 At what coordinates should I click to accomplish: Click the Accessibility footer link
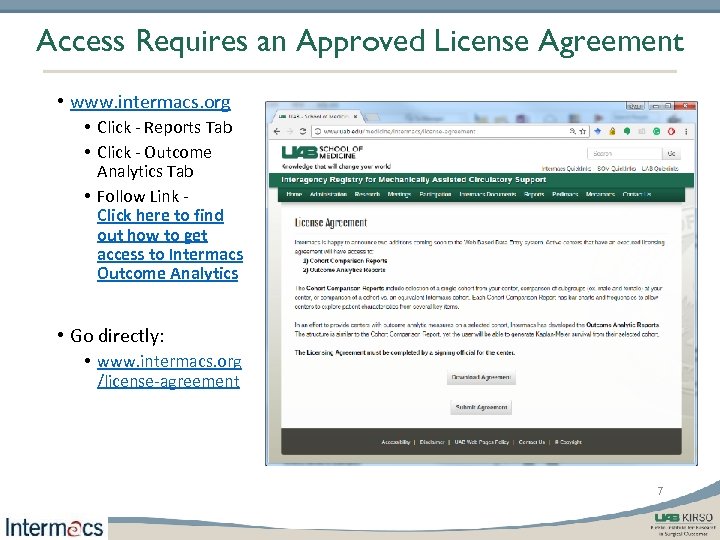(x=395, y=442)
